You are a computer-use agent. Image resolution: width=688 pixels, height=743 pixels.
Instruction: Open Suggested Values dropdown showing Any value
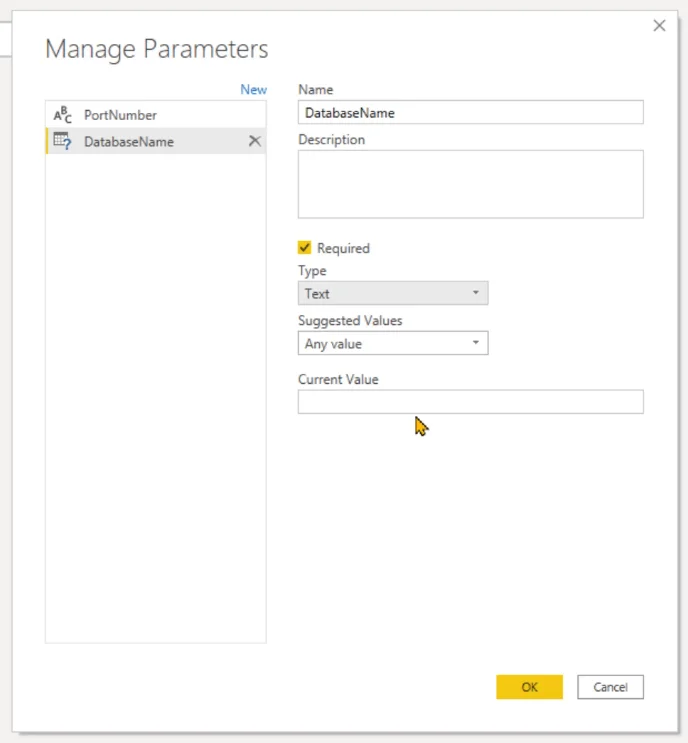click(393, 343)
